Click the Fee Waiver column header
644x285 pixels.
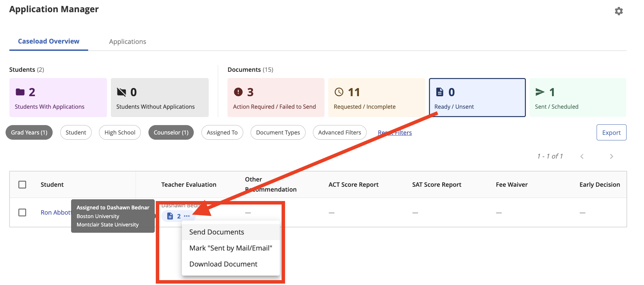tap(512, 185)
